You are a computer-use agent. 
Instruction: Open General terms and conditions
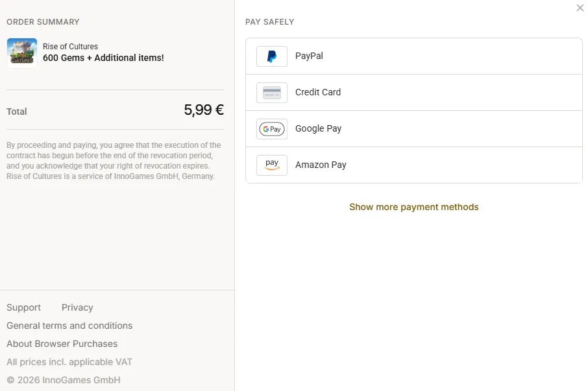[x=69, y=326]
